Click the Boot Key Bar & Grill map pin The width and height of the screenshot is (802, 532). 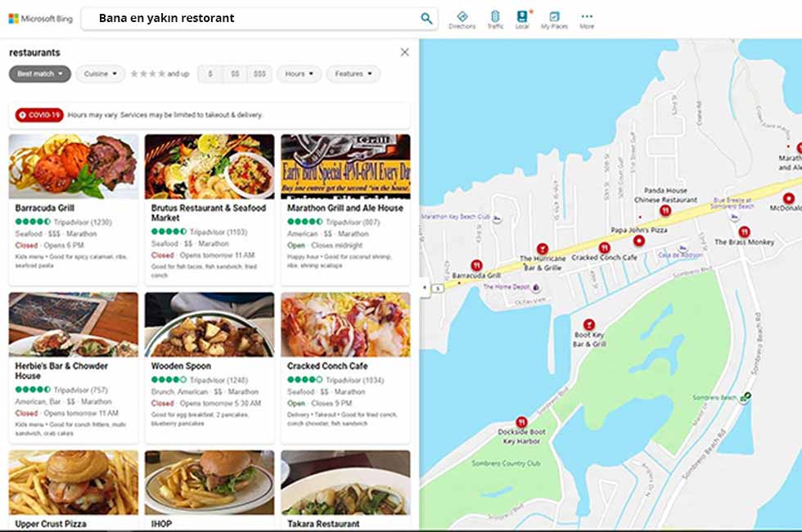(589, 324)
